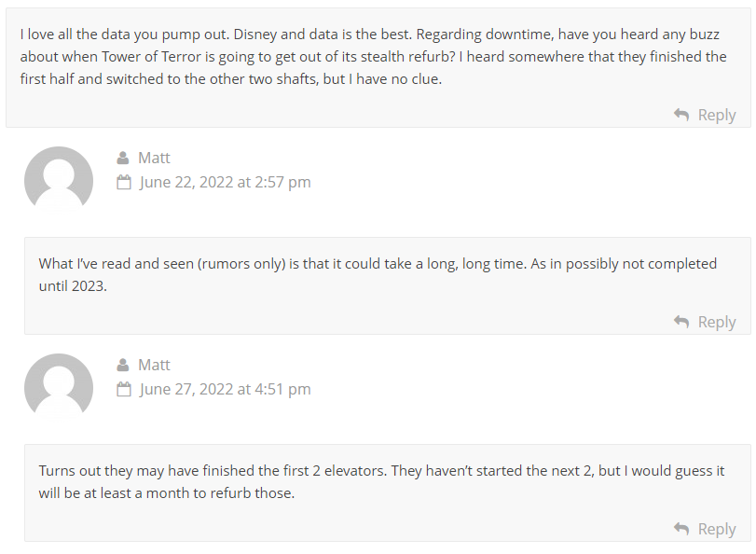Image resolution: width=756 pixels, height=554 pixels.
Task: Click reply arrow icon under 'until 2023' comment
Action: click(x=680, y=322)
